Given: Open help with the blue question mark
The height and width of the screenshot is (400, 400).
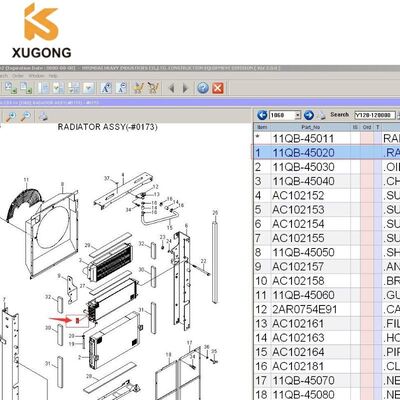Looking at the screenshot, I should coord(203,88).
